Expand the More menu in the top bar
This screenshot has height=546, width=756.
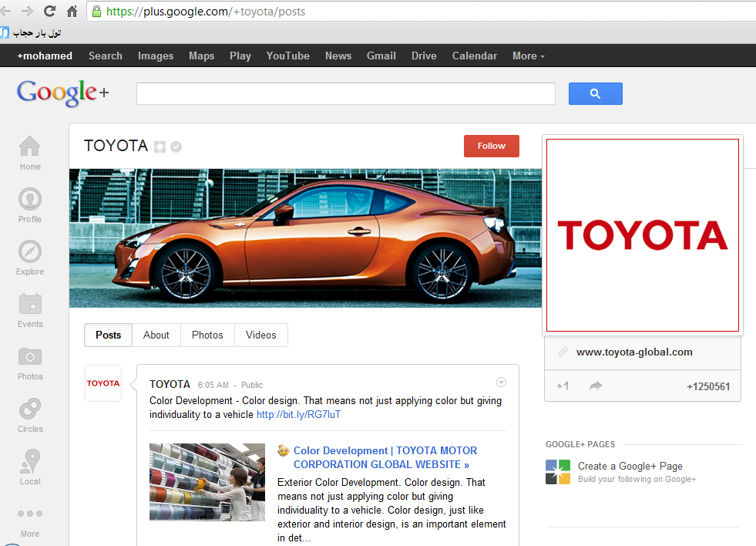529,56
